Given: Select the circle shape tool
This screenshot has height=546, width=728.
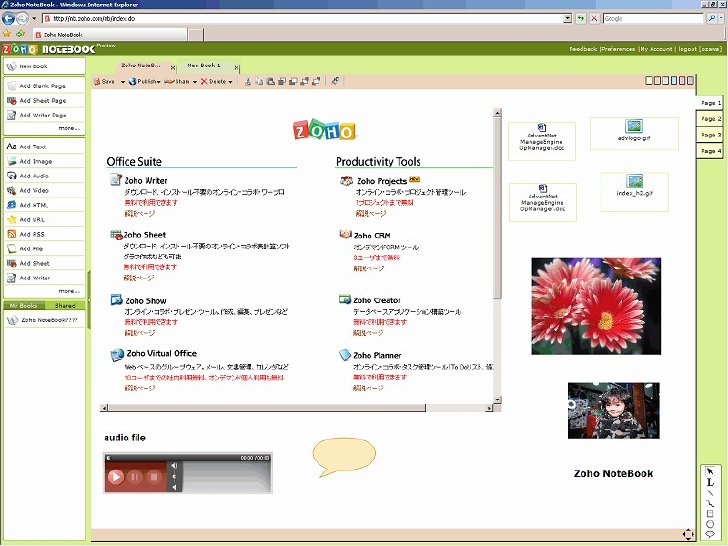Looking at the screenshot, I should [x=710, y=524].
